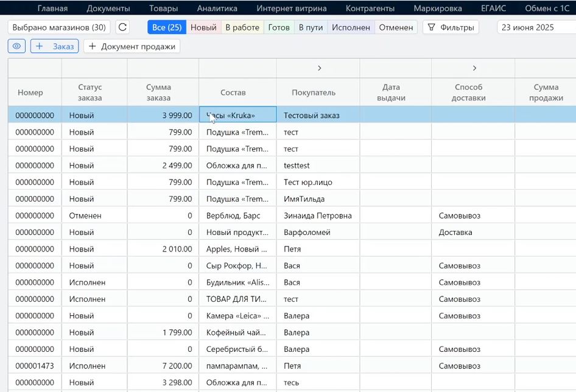Add a new Заказ with plus button
Viewport: 576px width, 392px height.
(55, 46)
